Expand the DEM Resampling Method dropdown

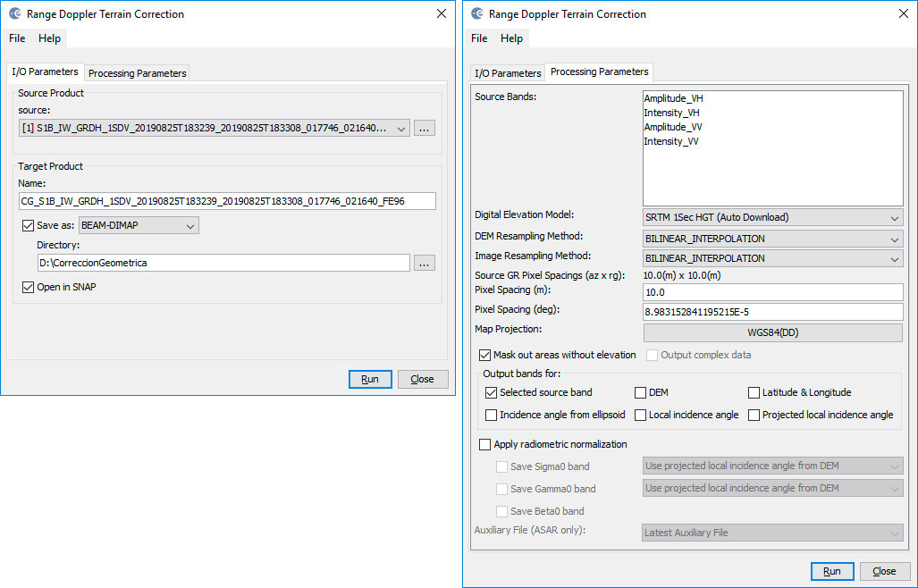[x=895, y=239]
